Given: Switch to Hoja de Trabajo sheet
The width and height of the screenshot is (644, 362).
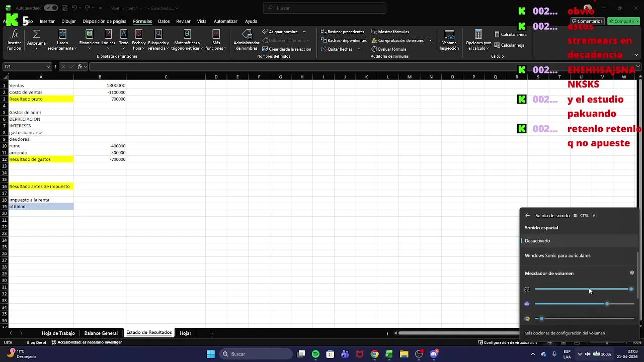Looking at the screenshot, I should (58, 333).
